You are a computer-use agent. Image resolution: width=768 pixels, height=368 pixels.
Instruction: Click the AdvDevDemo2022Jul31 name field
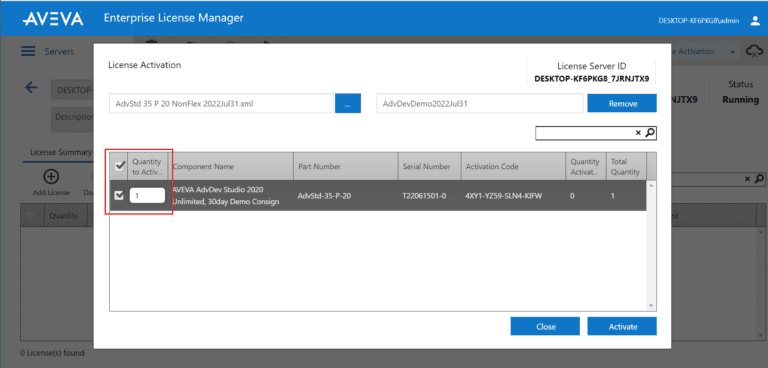(x=480, y=103)
